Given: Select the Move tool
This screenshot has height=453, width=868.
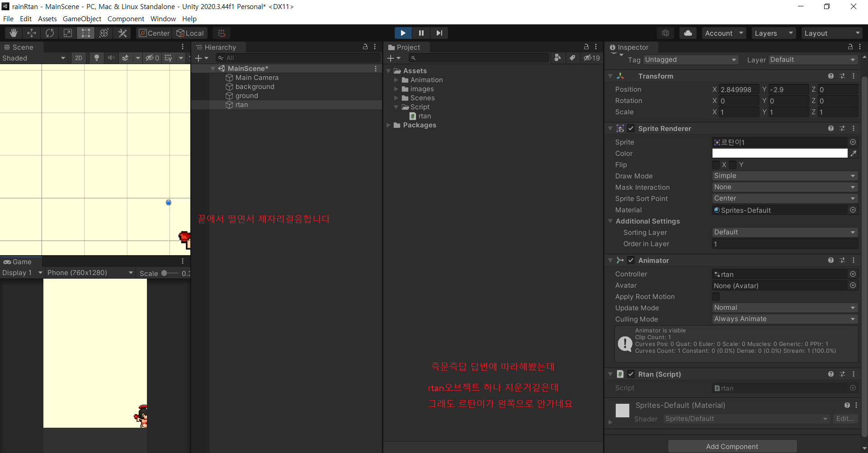Looking at the screenshot, I should click(32, 33).
